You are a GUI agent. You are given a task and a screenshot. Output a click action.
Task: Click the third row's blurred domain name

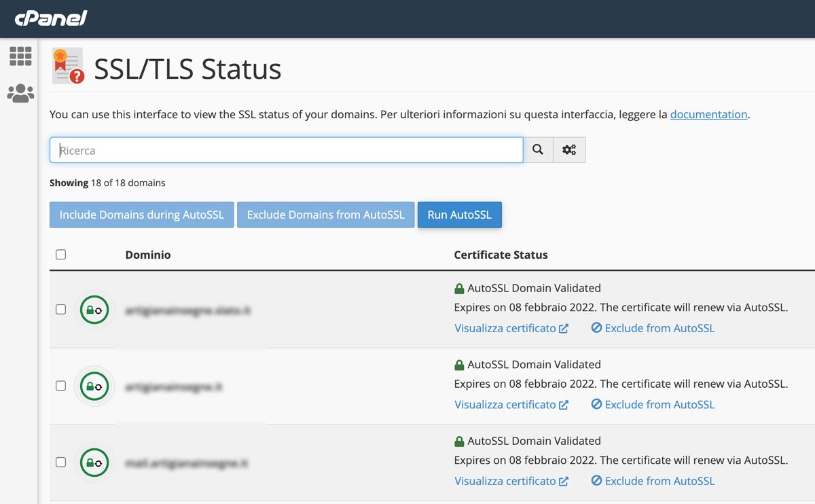click(186, 464)
